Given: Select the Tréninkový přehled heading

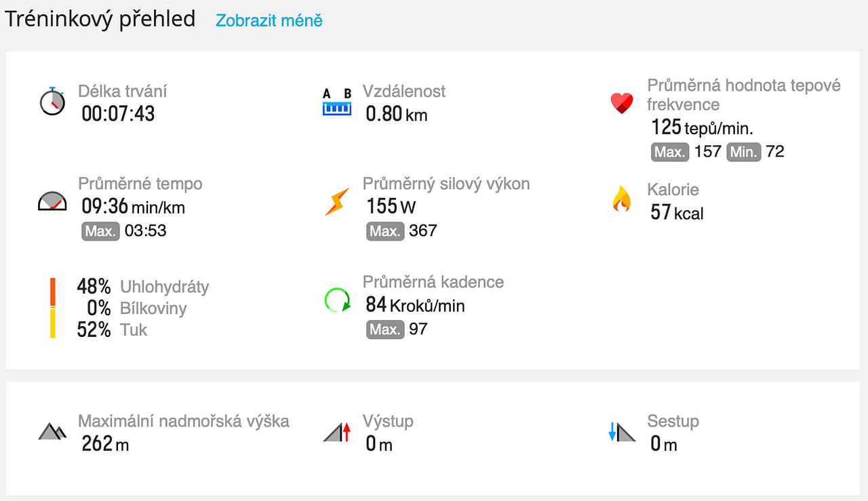Looking at the screenshot, I should [x=100, y=19].
